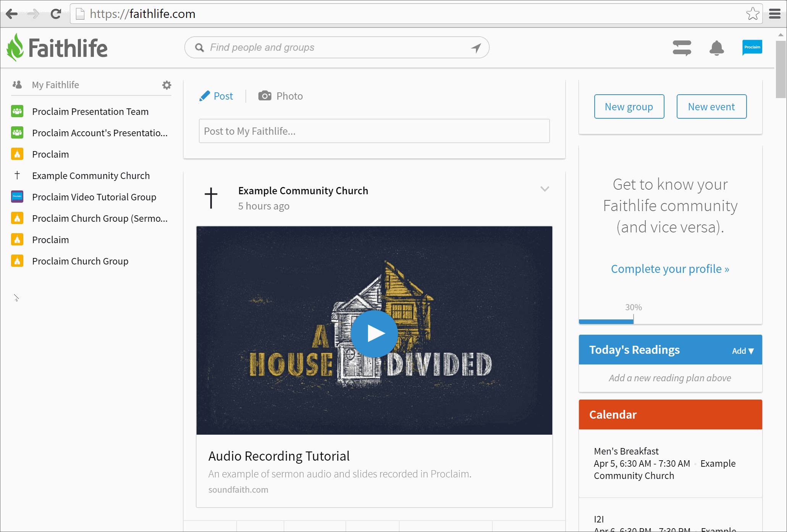Open Example Community Church in sidebar
Viewport: 787px width, 532px height.
click(x=91, y=176)
